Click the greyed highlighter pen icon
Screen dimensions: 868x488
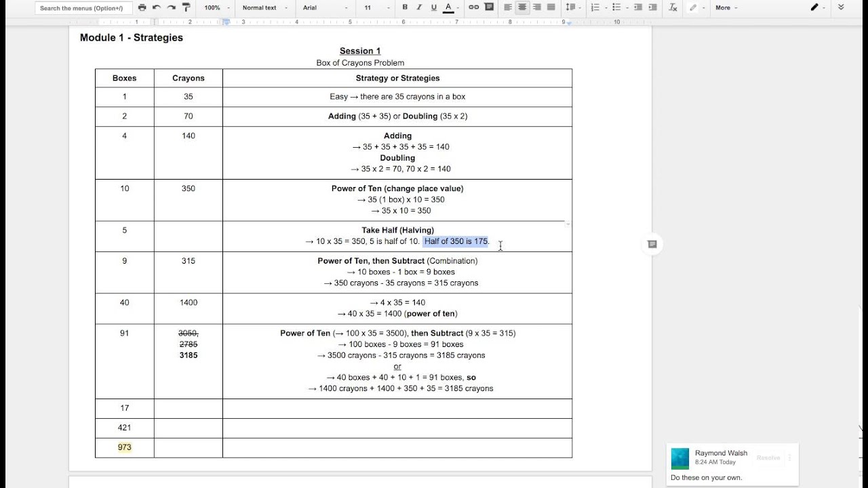[692, 7]
